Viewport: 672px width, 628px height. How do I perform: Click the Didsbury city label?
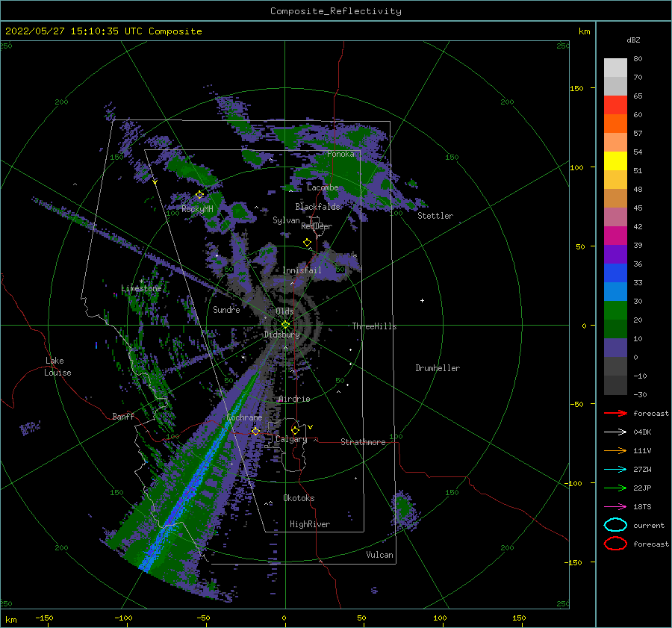click(x=281, y=335)
